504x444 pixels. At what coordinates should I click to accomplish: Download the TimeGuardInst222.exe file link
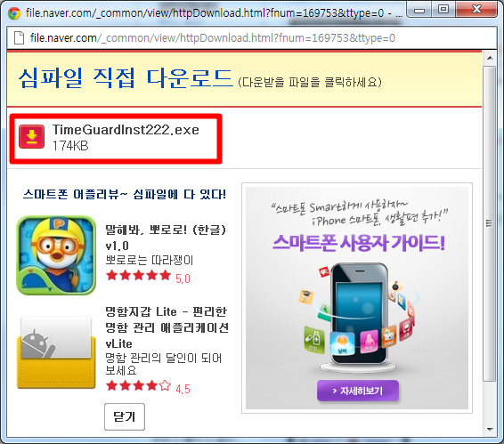point(126,130)
